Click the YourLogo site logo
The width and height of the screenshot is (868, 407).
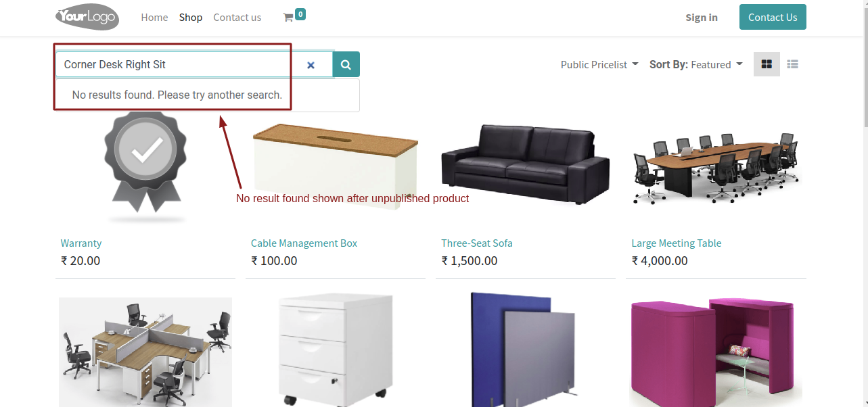87,17
